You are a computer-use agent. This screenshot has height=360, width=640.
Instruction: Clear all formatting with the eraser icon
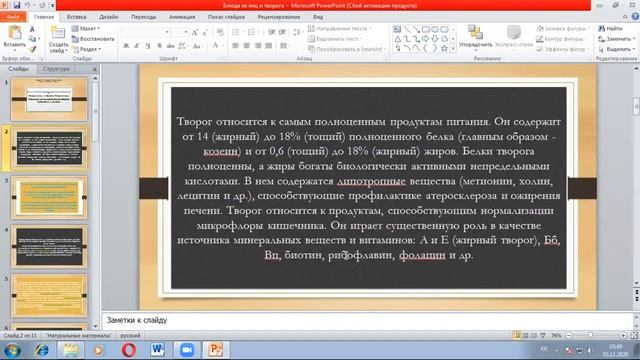[220, 32]
